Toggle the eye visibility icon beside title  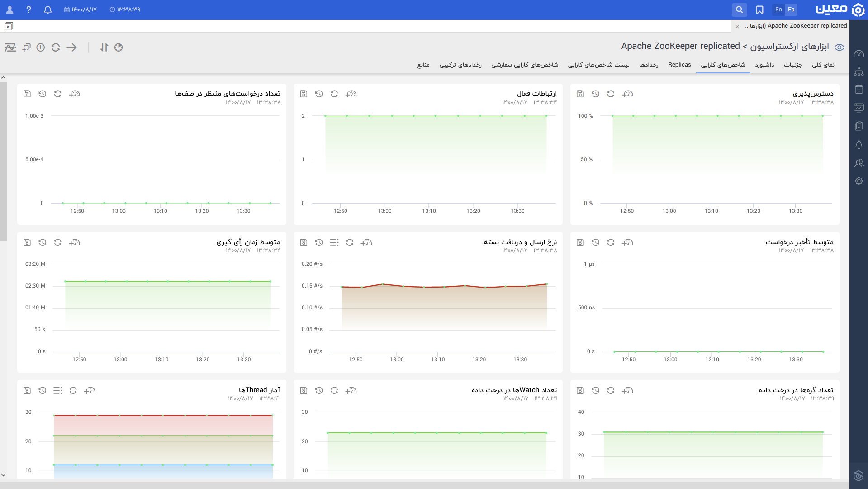tap(840, 47)
